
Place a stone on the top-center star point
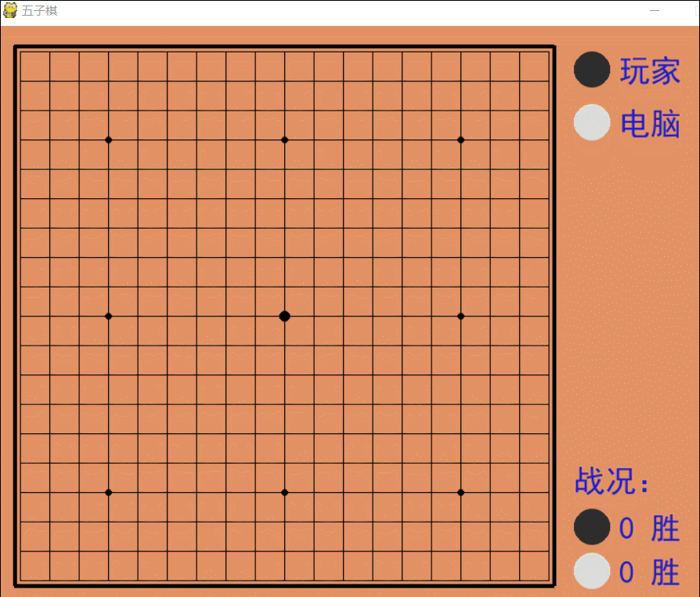[284, 139]
